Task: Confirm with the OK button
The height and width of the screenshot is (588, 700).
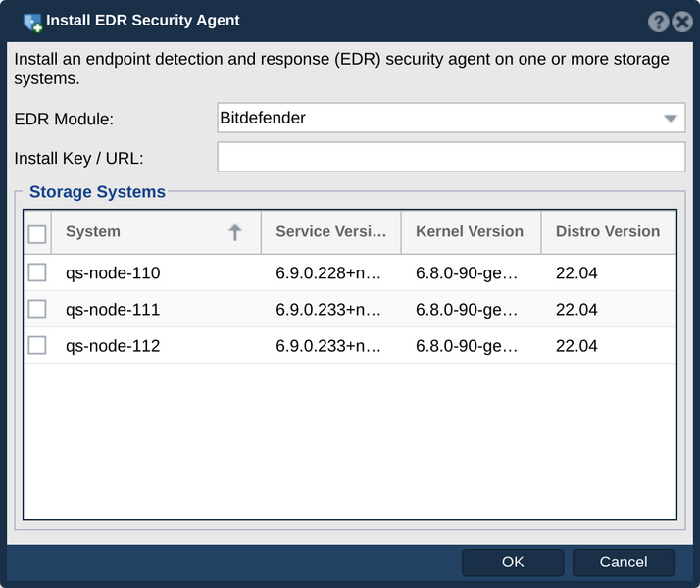Action: [x=513, y=563]
